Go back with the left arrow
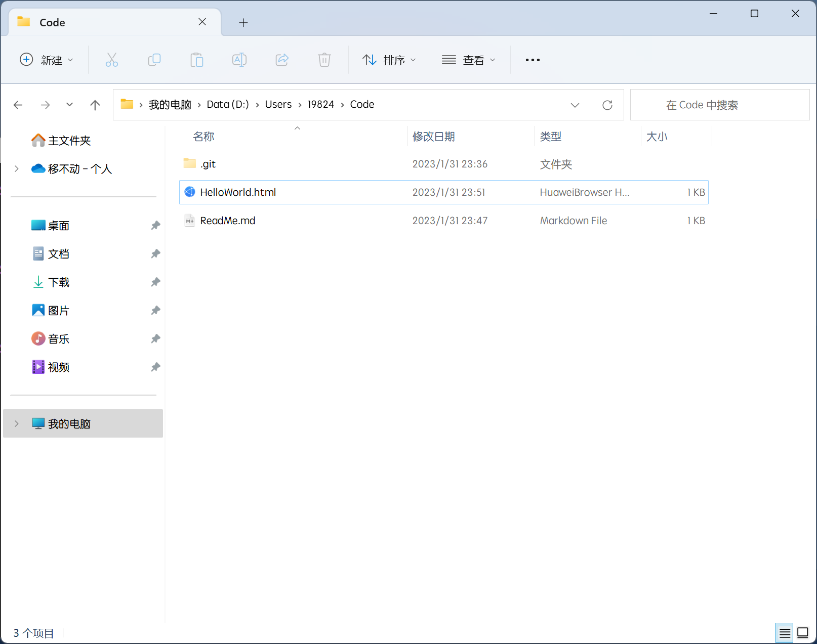The image size is (817, 644). [18, 105]
